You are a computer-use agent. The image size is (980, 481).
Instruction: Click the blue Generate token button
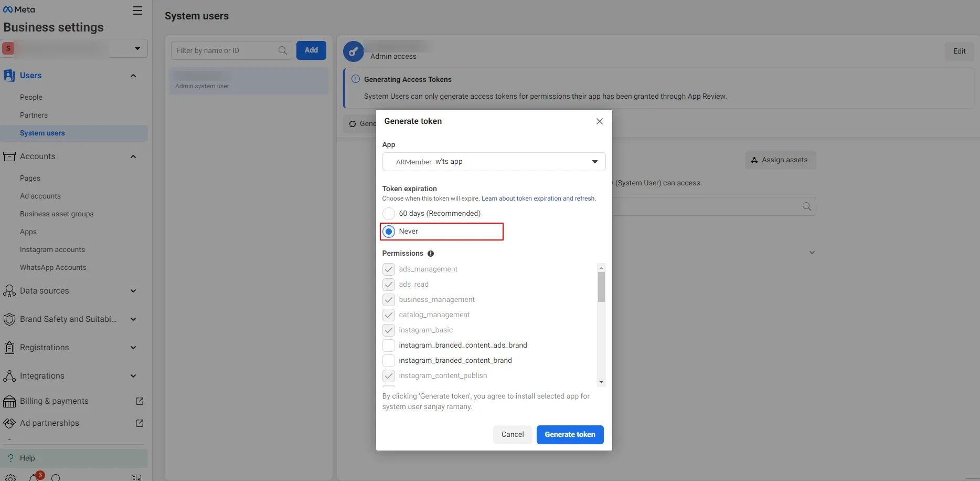[570, 435]
